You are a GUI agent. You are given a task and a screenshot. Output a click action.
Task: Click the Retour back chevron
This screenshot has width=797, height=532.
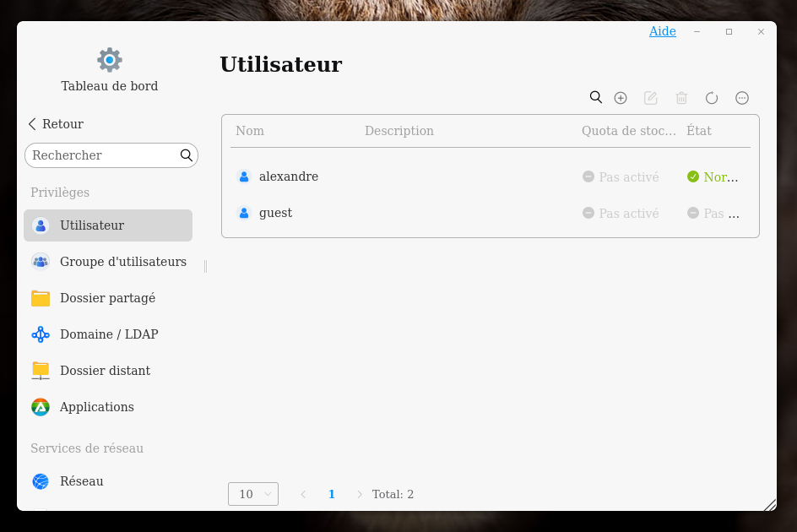point(32,124)
